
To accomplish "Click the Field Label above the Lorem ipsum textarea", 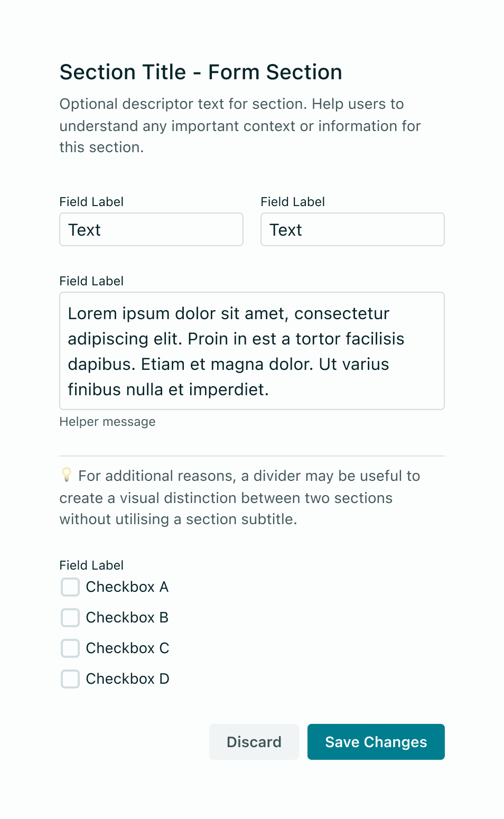I will (x=91, y=281).
